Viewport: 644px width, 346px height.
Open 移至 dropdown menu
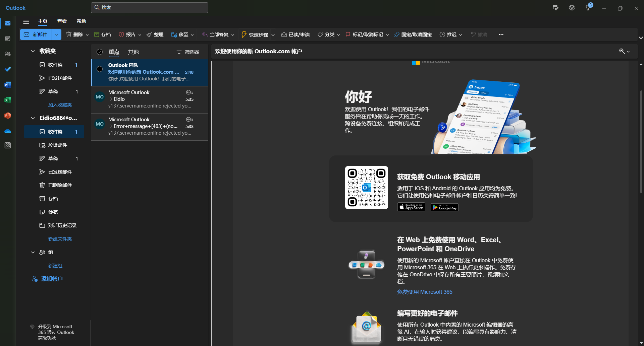coord(192,35)
